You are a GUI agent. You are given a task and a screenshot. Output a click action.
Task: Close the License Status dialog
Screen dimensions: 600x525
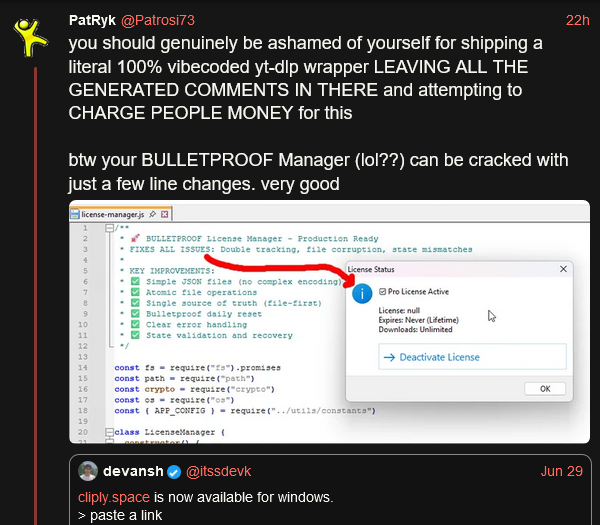click(562, 269)
